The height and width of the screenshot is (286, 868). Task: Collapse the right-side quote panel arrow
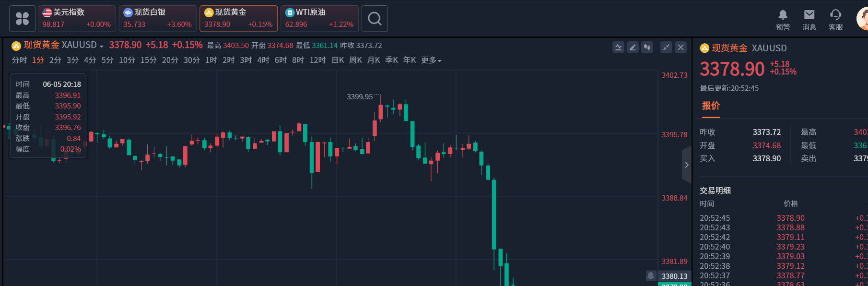[687, 165]
